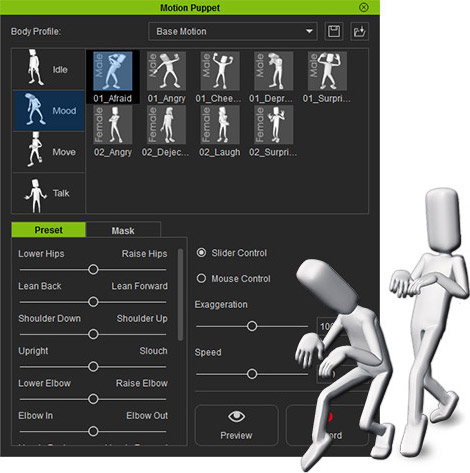The image size is (470, 473).
Task: Click the preset sliders vertical scrollbar
Action: click(x=180, y=295)
